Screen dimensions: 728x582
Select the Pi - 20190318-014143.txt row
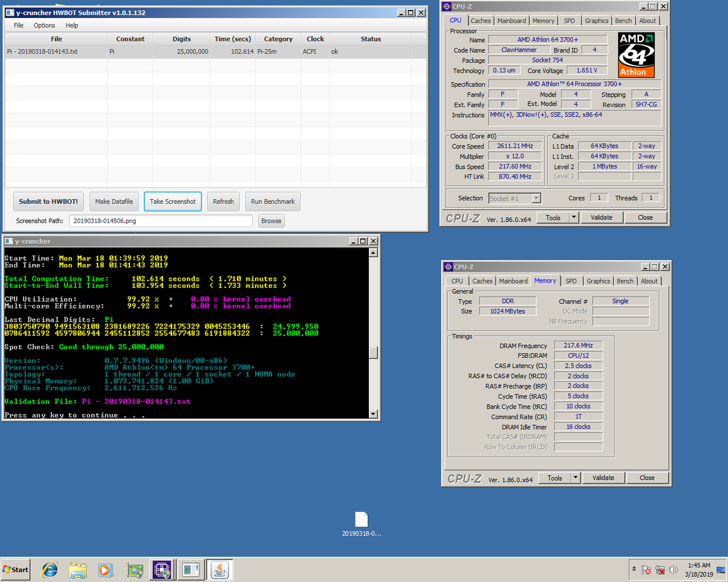coord(216,52)
